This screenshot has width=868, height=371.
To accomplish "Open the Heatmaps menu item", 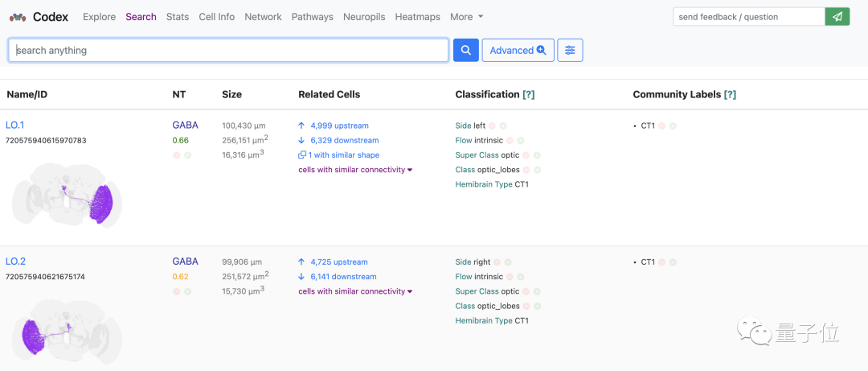I will coord(417,17).
